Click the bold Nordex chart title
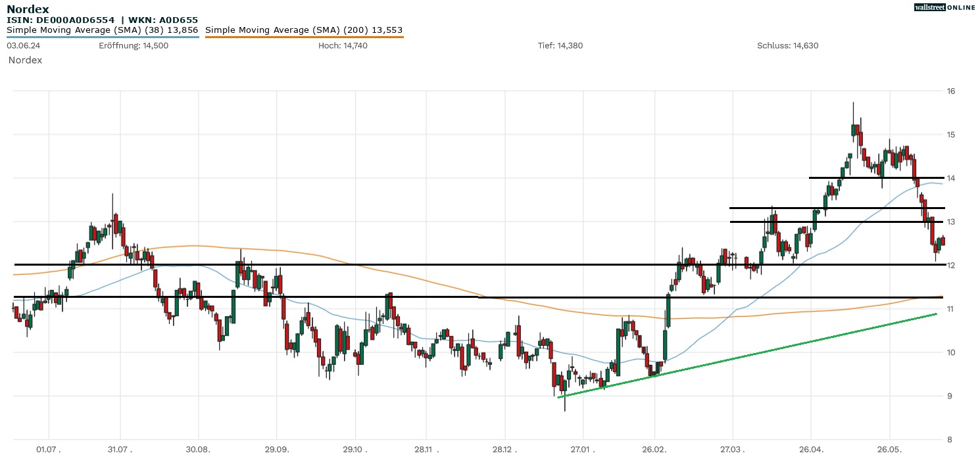The height and width of the screenshot is (453, 980). click(27, 9)
